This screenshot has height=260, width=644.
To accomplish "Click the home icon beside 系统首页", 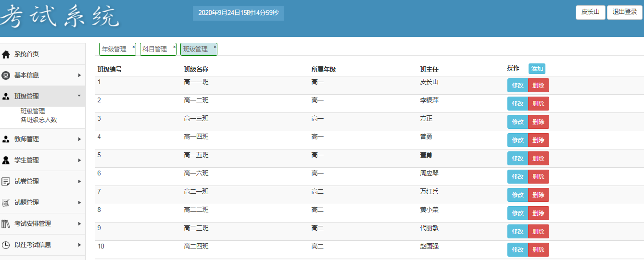I will (x=6, y=54).
